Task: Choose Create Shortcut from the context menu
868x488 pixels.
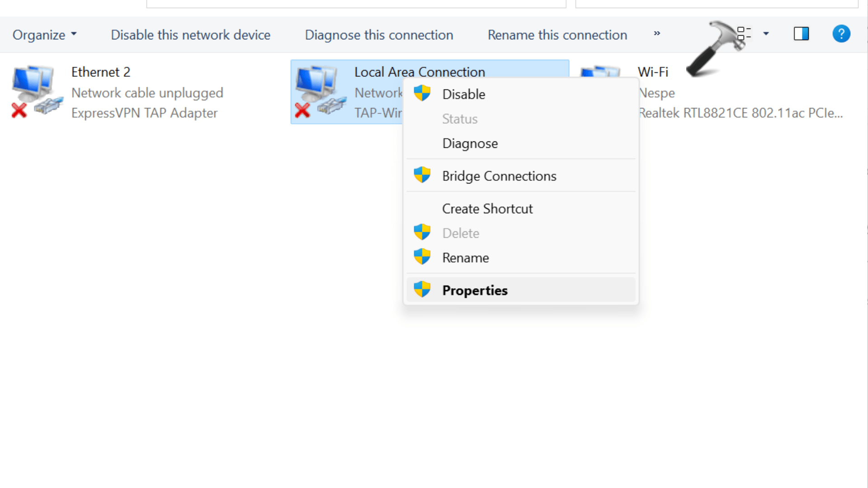Action: tap(487, 208)
